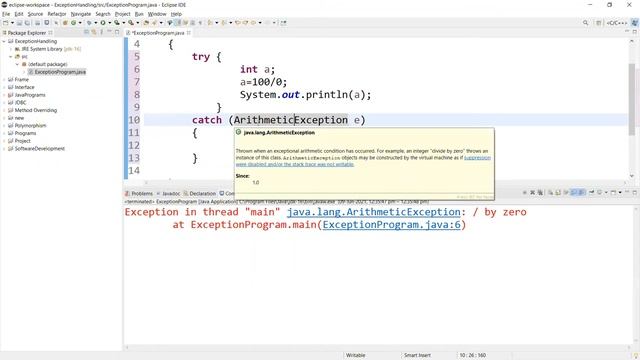Click the toolbar Search flashlight icon
The width and height of the screenshot is (640, 360).
154,23
